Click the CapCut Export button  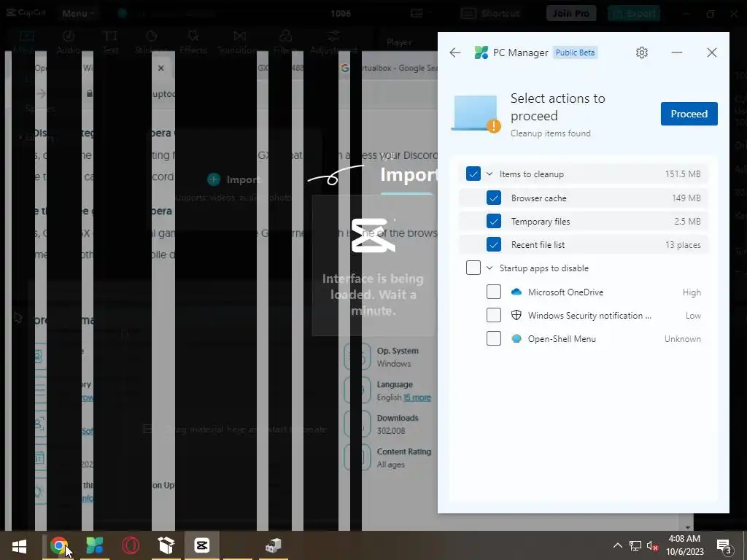634,13
